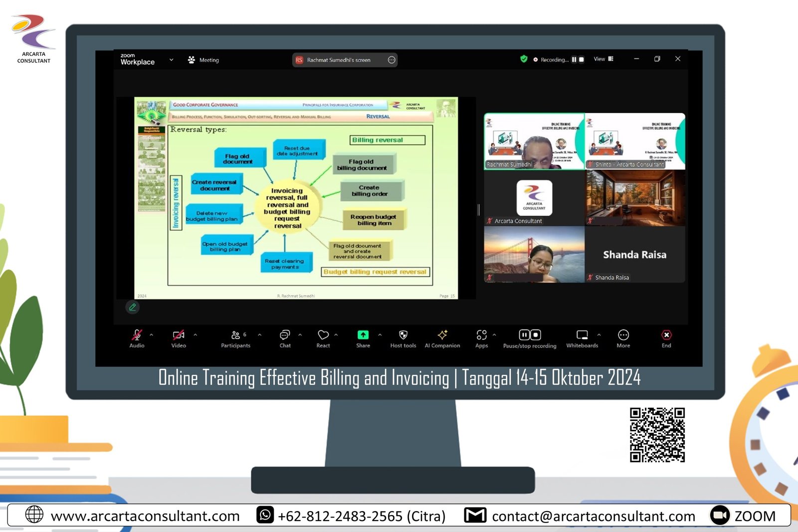Pause recording in the toolbar
798x532 pixels.
point(524,335)
